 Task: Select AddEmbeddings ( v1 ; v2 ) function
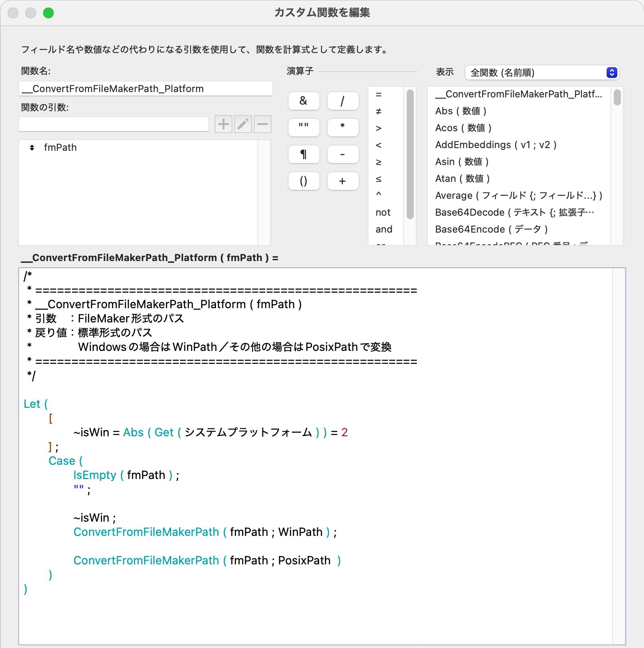click(519, 145)
